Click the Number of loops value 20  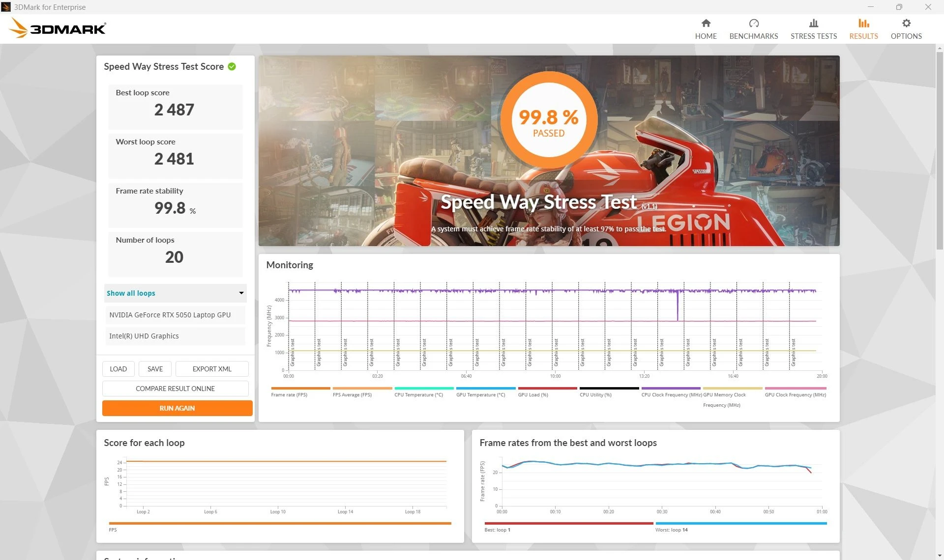(x=174, y=257)
